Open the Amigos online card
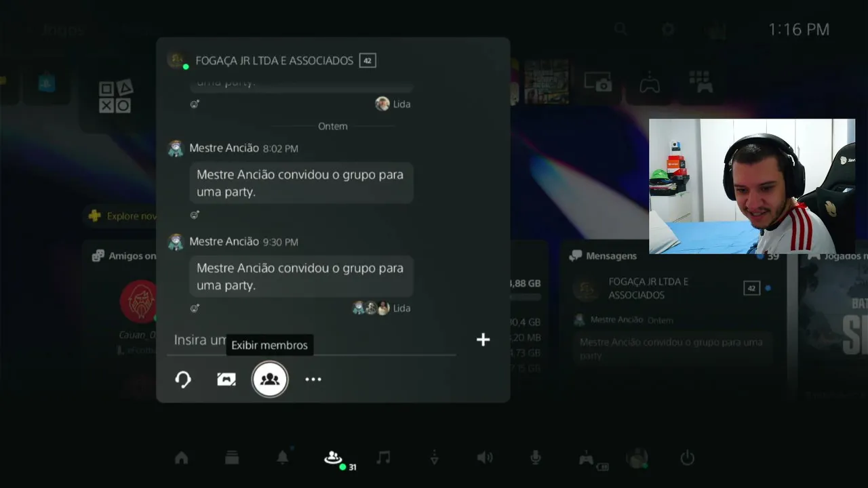The height and width of the screenshot is (488, 868). coord(123,256)
